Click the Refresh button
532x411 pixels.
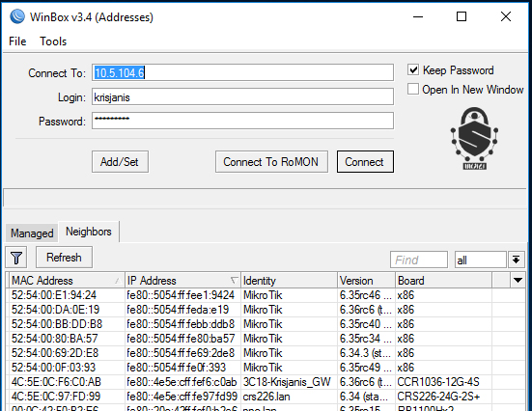tap(64, 258)
